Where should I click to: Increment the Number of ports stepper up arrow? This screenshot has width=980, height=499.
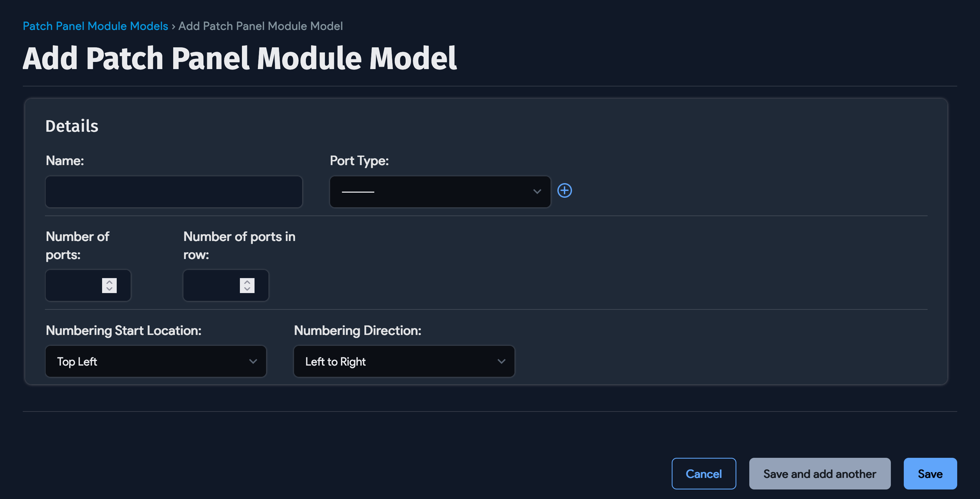109,282
